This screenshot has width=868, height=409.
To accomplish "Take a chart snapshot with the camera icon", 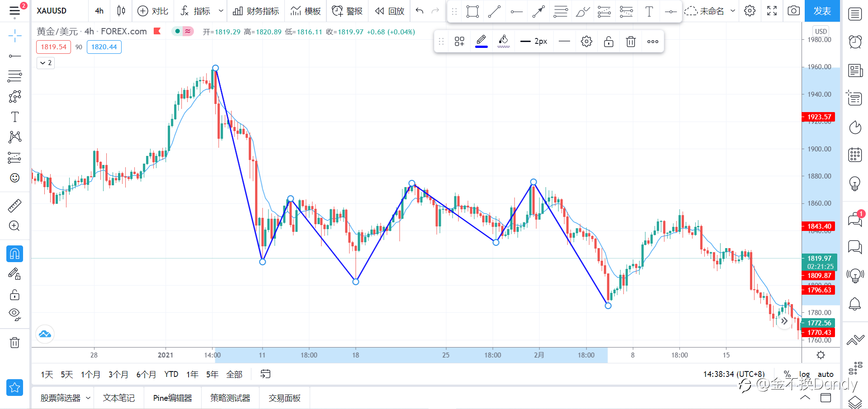I will [x=793, y=11].
